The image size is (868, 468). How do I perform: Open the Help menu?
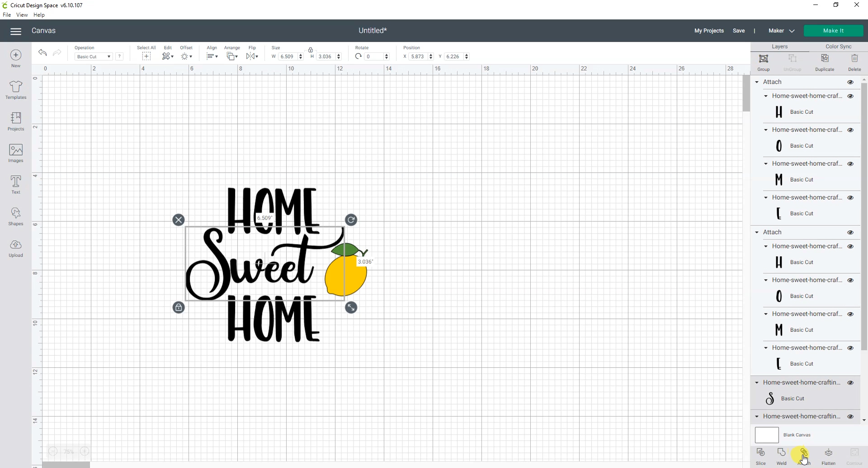(x=39, y=15)
